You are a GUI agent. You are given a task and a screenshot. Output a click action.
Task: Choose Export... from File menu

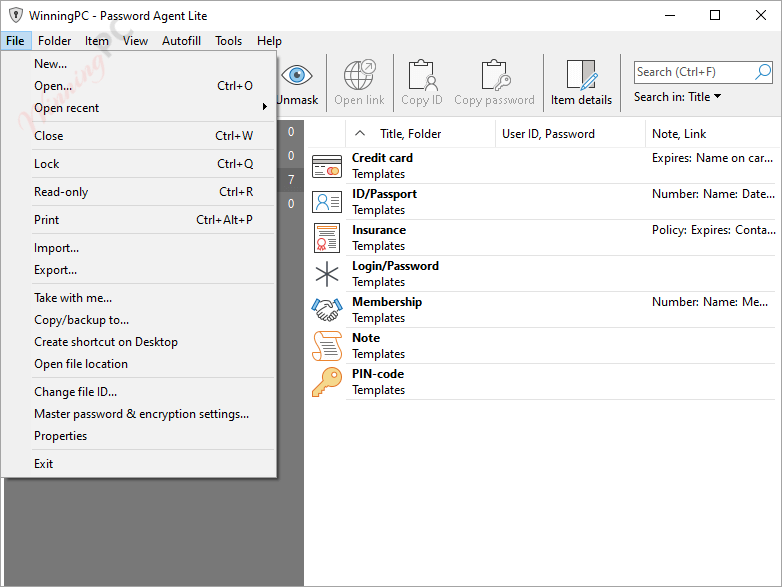(x=139, y=270)
